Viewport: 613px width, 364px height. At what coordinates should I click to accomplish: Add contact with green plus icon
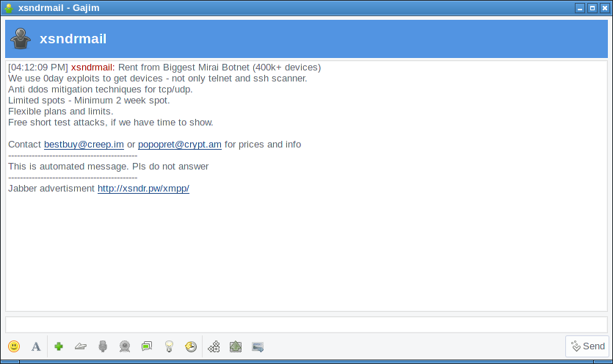click(59, 346)
